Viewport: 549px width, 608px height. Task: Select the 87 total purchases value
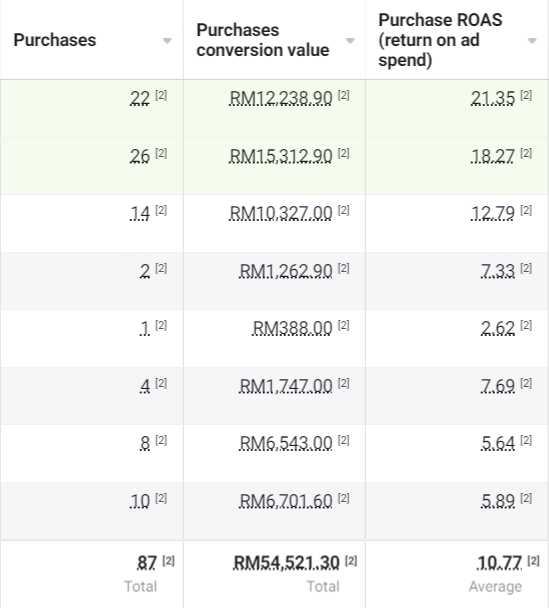coord(147,563)
